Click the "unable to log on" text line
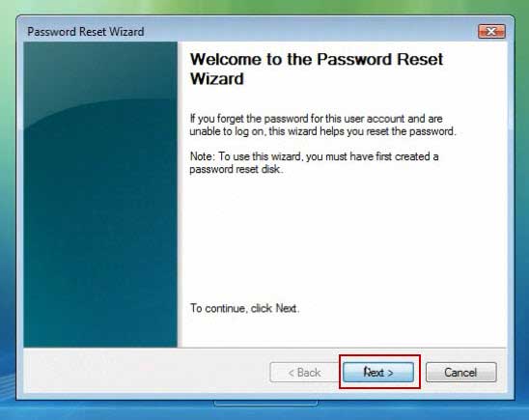Viewport: 529px width, 420px height. [x=322, y=131]
